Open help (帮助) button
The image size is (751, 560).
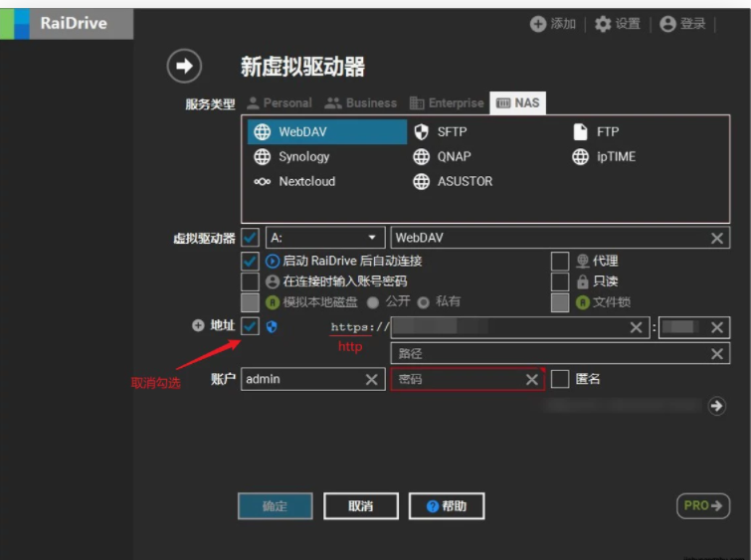pos(447,506)
